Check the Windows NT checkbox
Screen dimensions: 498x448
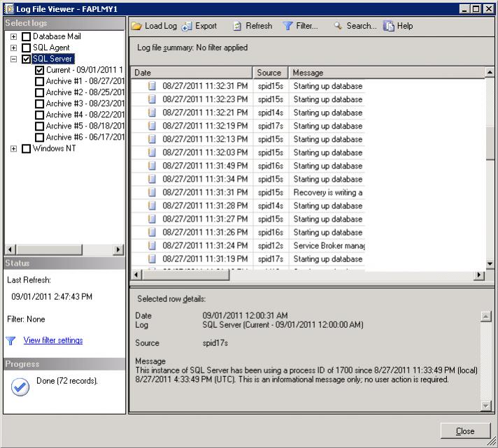pyautogui.click(x=27, y=148)
